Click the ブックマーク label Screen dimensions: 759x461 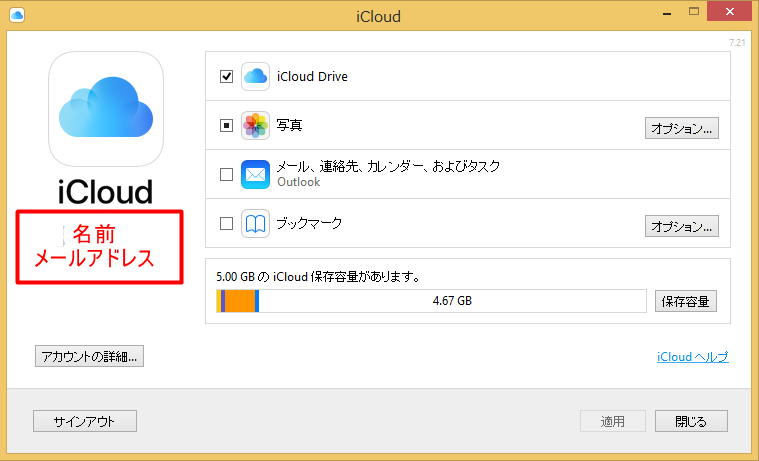309,223
